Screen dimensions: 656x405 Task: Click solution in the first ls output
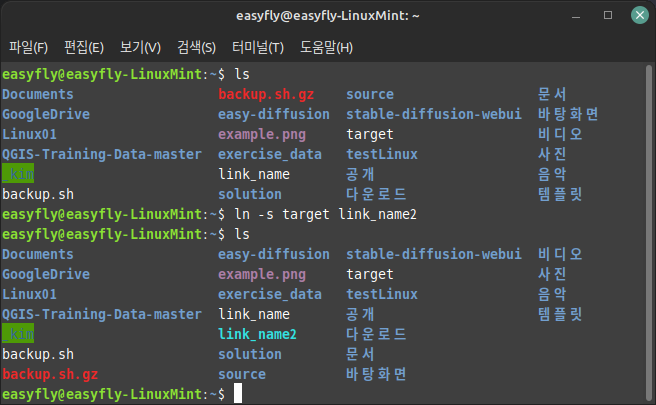pos(250,194)
